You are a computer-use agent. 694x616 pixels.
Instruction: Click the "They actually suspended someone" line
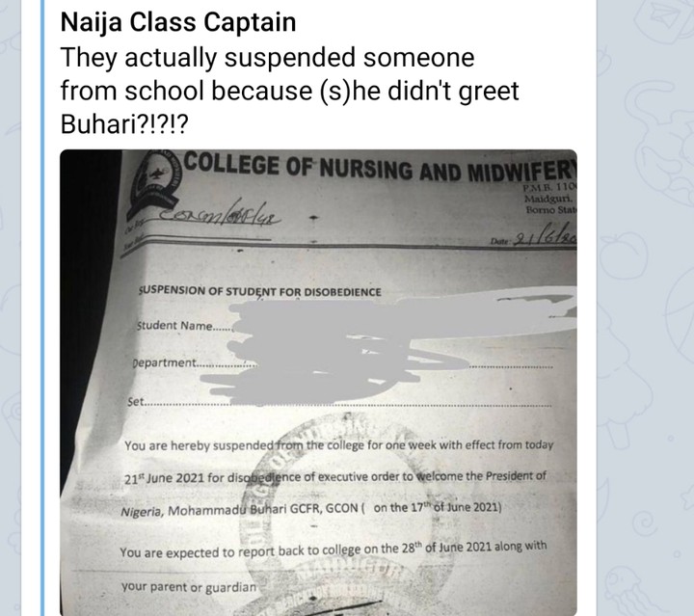268,58
